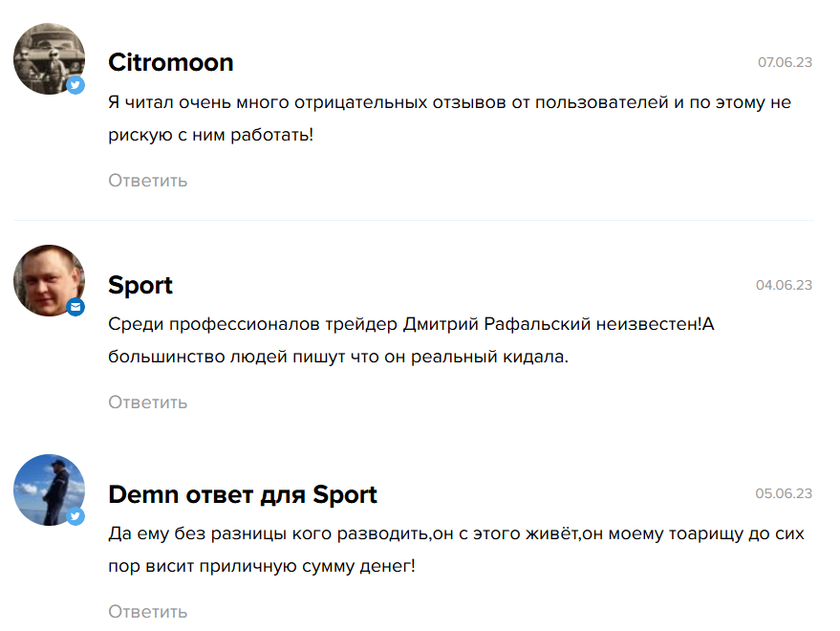The height and width of the screenshot is (631, 840).
Task: Click the 07.06.23 date stamp
Action: [x=785, y=63]
